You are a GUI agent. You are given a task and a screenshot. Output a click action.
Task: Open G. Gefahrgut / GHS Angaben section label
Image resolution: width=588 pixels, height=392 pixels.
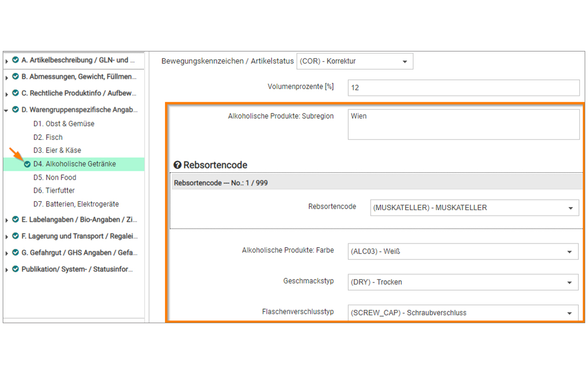click(79, 253)
